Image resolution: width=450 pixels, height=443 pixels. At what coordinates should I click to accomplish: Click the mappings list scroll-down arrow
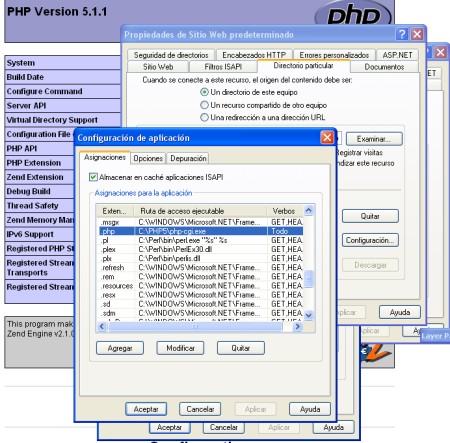click(x=308, y=315)
